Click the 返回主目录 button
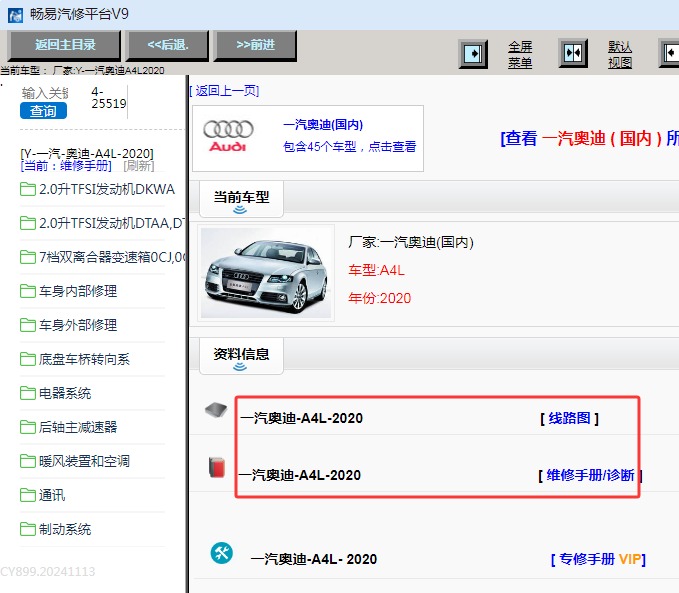The width and height of the screenshot is (679, 593). 64,45
